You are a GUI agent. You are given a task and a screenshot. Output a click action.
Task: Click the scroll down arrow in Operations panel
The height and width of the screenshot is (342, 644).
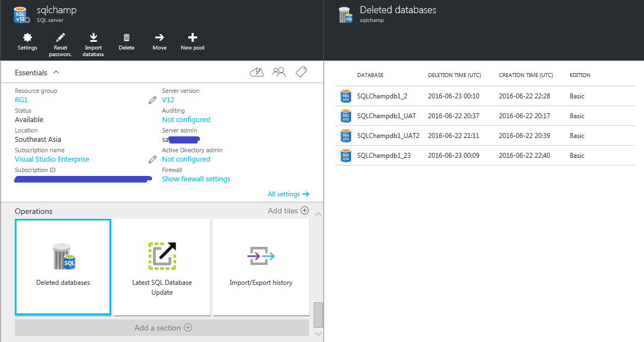[318, 334]
